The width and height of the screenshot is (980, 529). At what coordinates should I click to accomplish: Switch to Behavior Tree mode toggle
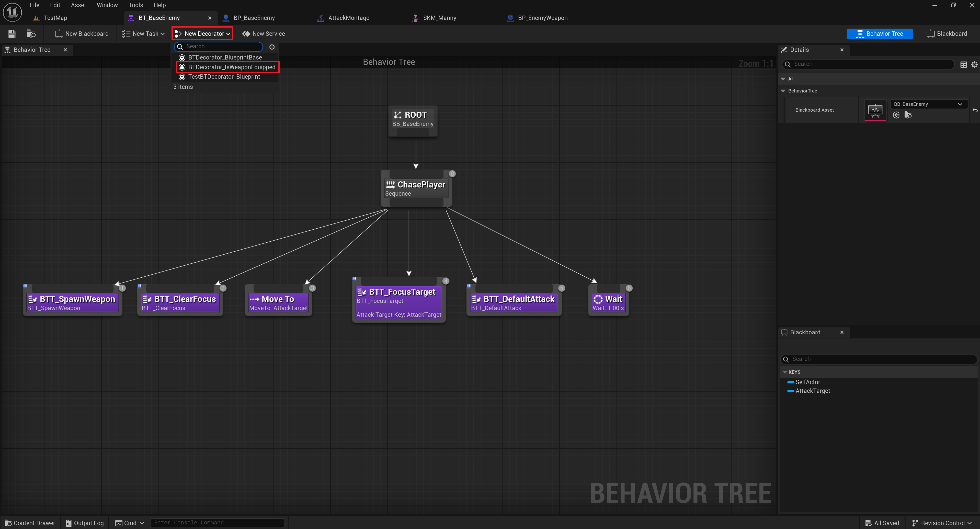click(x=879, y=34)
